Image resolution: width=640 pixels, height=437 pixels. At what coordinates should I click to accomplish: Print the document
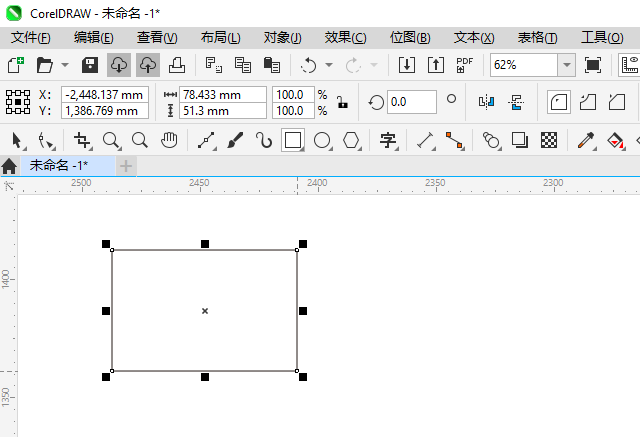177,65
